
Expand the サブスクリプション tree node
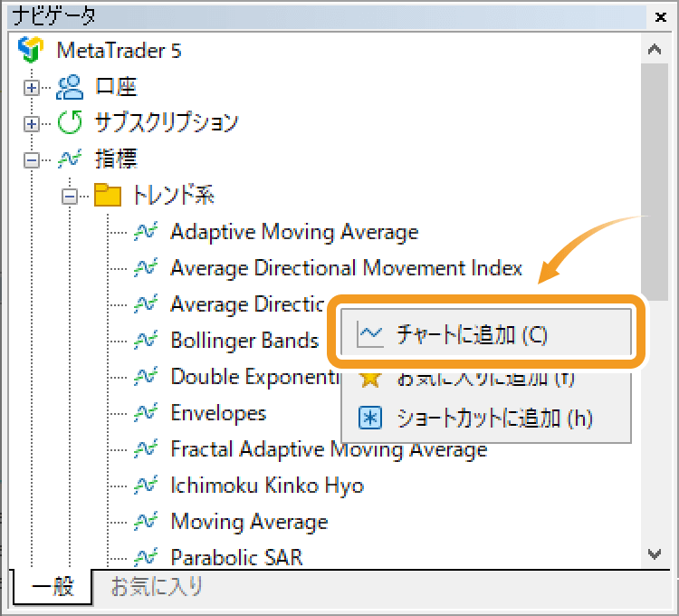[x=31, y=124]
